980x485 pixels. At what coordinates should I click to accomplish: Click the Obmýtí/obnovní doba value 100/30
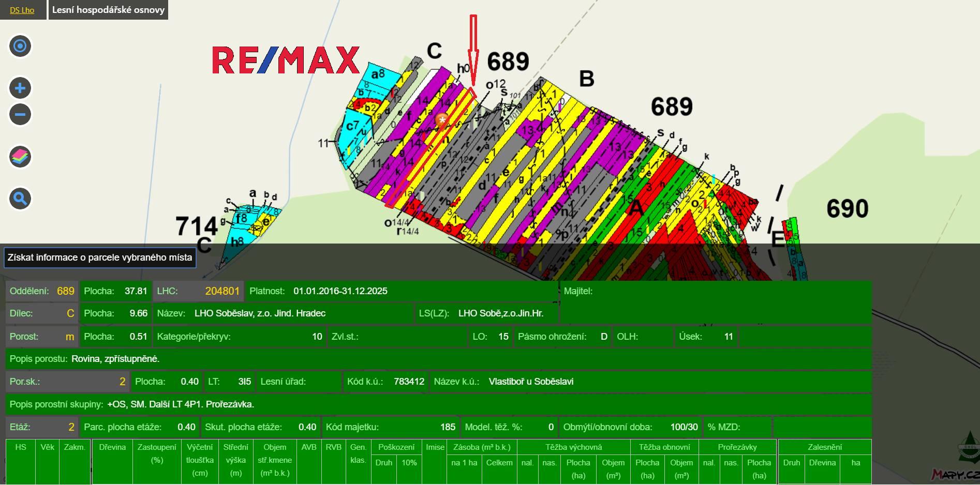click(684, 427)
